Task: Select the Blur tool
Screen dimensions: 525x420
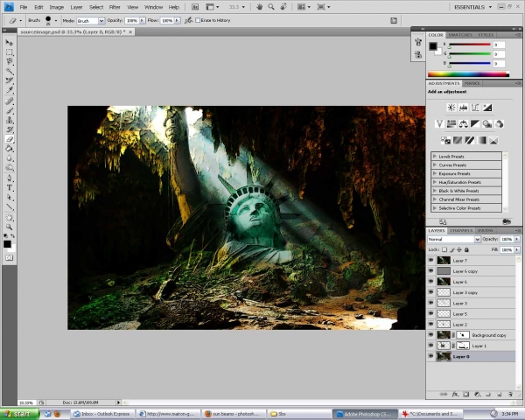Action: (x=9, y=158)
